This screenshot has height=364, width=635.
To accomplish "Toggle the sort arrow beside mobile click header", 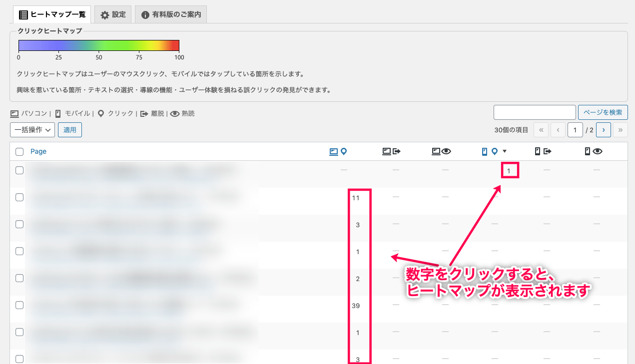I will point(505,151).
